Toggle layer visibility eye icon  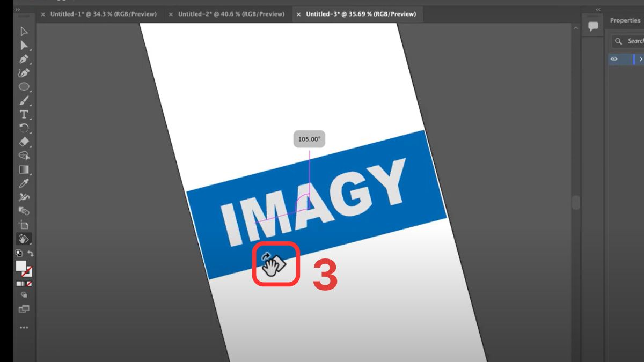click(614, 59)
